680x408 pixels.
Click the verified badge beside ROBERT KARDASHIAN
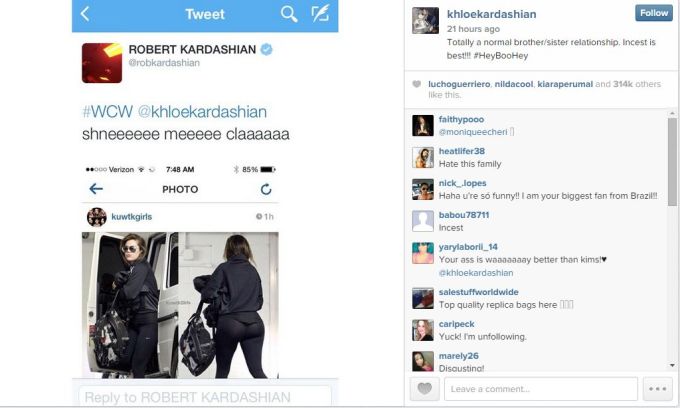[266, 49]
